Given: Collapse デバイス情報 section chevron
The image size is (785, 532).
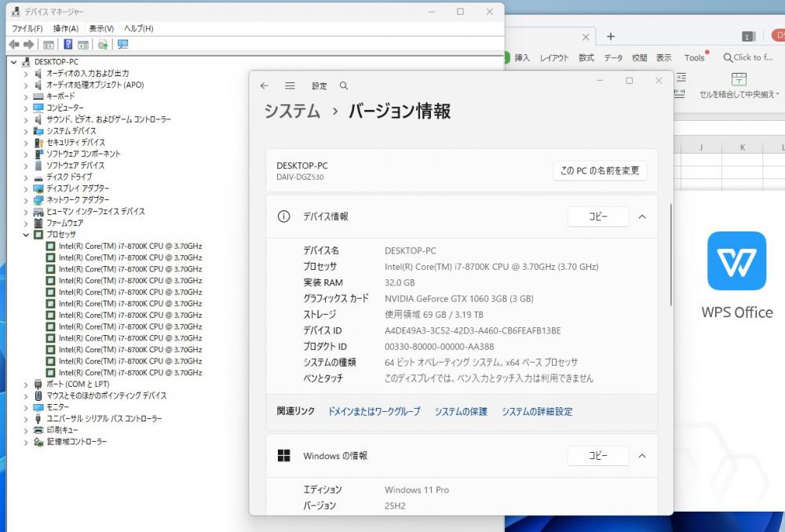Looking at the screenshot, I should pos(642,217).
